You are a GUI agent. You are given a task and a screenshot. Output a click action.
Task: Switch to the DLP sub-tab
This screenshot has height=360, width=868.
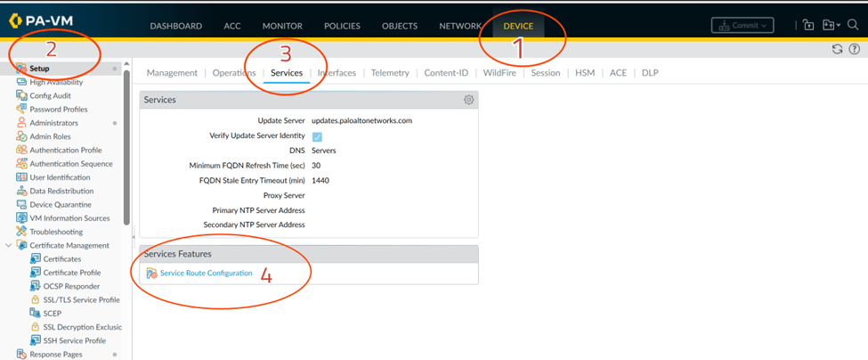tap(650, 72)
